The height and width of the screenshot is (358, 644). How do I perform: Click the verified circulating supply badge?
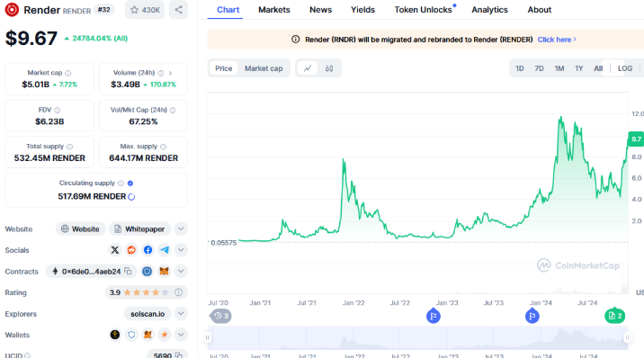(x=130, y=183)
